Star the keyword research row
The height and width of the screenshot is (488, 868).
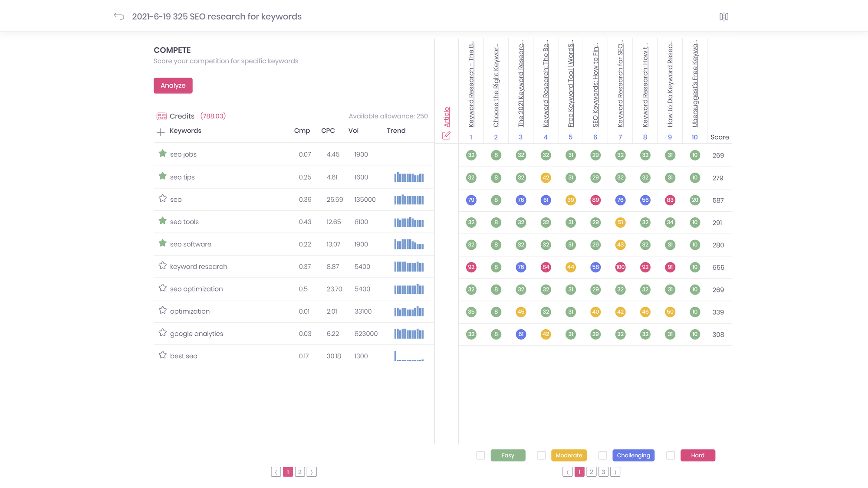(162, 265)
